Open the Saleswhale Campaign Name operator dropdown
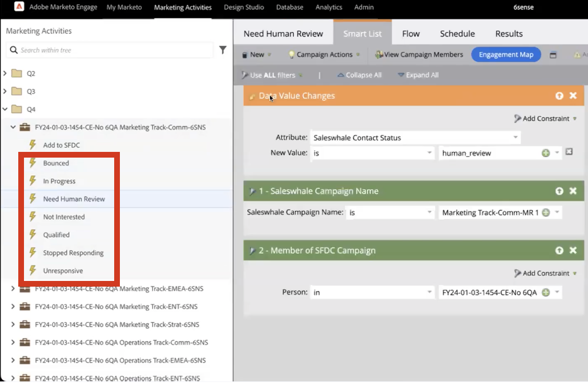The width and height of the screenshot is (588, 386). tap(429, 212)
